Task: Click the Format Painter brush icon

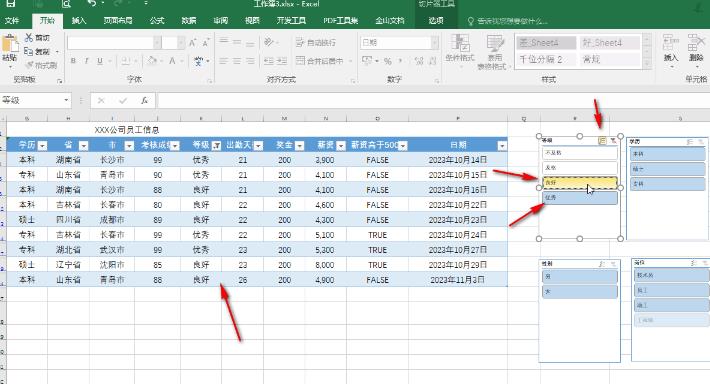Action: tap(29, 65)
